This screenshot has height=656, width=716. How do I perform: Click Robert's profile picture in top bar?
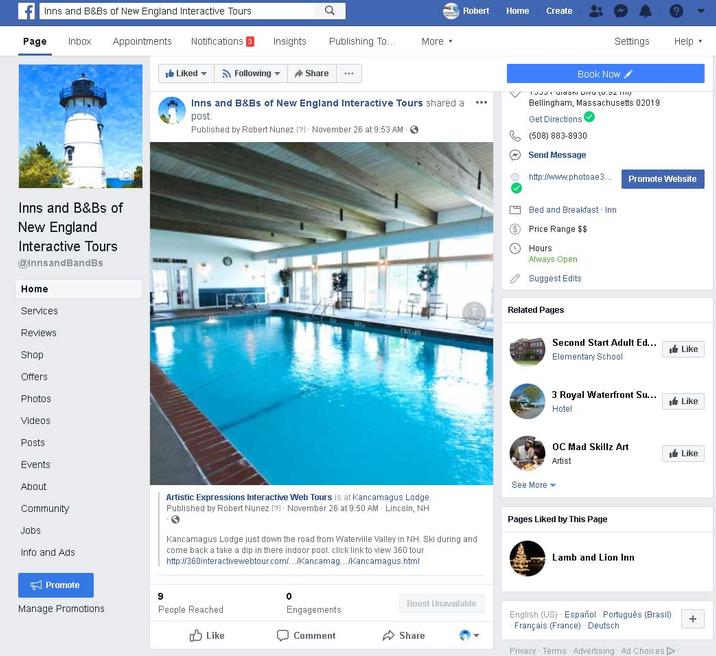tap(451, 11)
